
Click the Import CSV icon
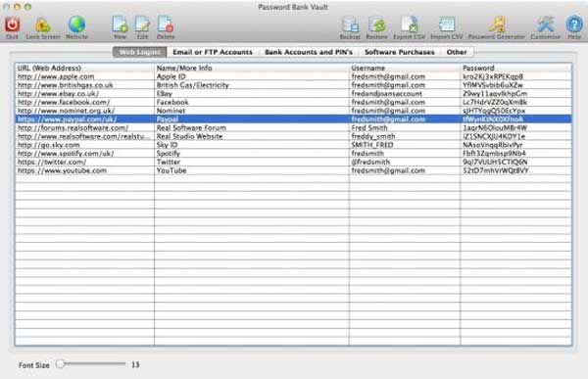447,24
